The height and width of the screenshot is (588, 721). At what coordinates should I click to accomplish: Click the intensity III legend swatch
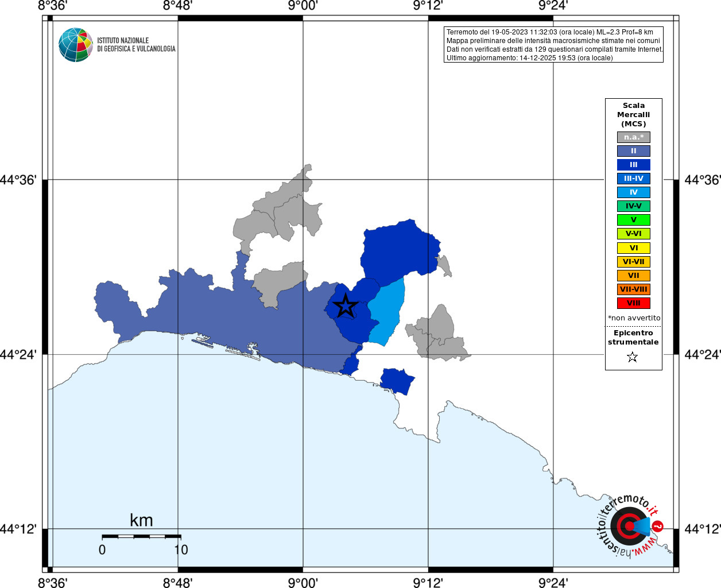tap(634, 165)
